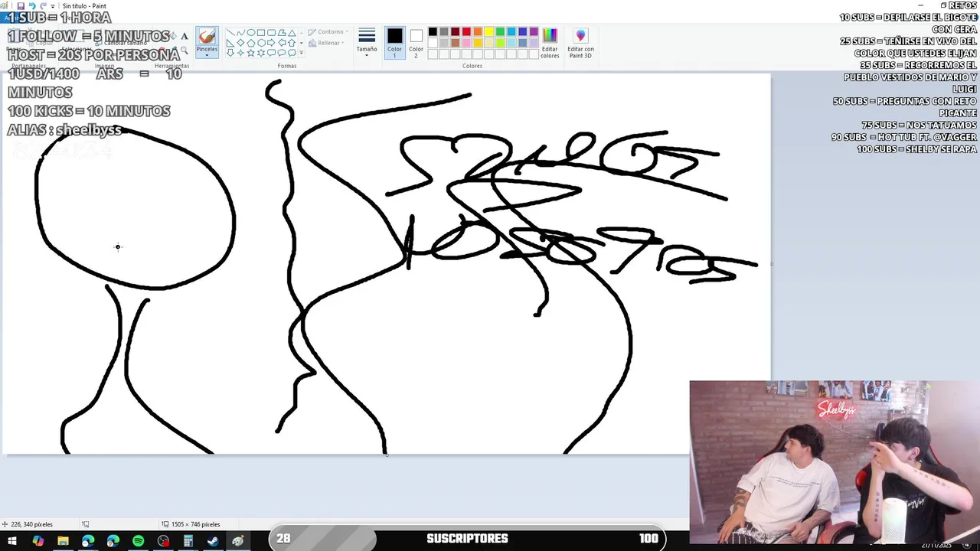Choose the rectangle shape
Image resolution: width=980 pixels, height=551 pixels.
click(x=261, y=33)
